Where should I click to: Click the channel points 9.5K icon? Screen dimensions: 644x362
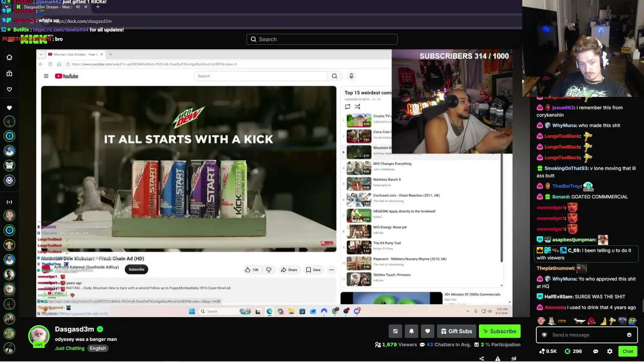tap(548, 351)
